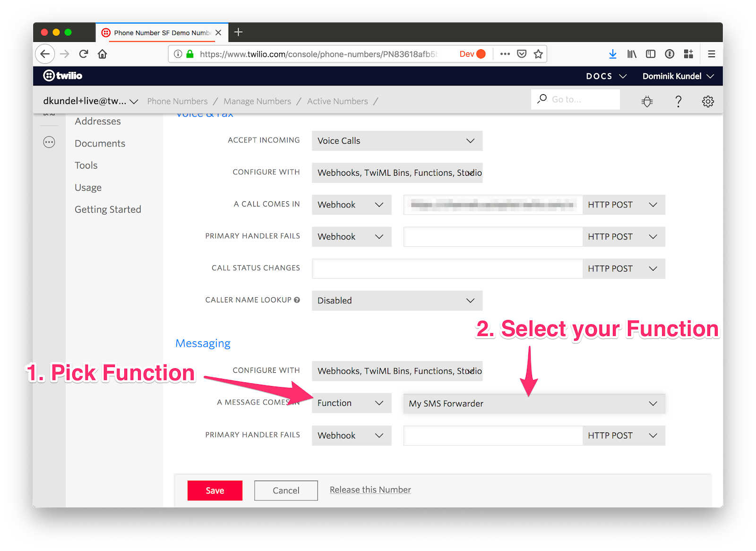Screen dimensions: 756x551
Task: Open the help question mark icon
Action: point(679,101)
